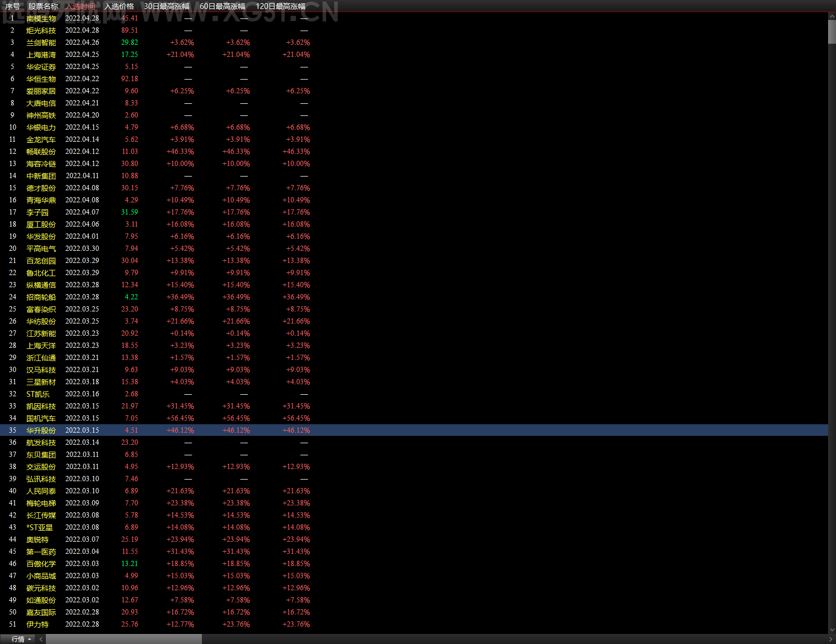Sort by 60日最高涨幅 column header
This screenshot has height=644, width=836.
click(x=222, y=6)
